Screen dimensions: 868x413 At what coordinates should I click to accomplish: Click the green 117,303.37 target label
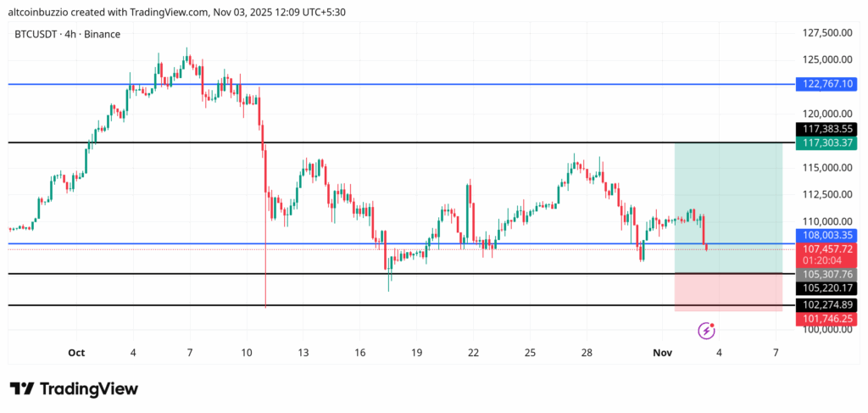826,143
